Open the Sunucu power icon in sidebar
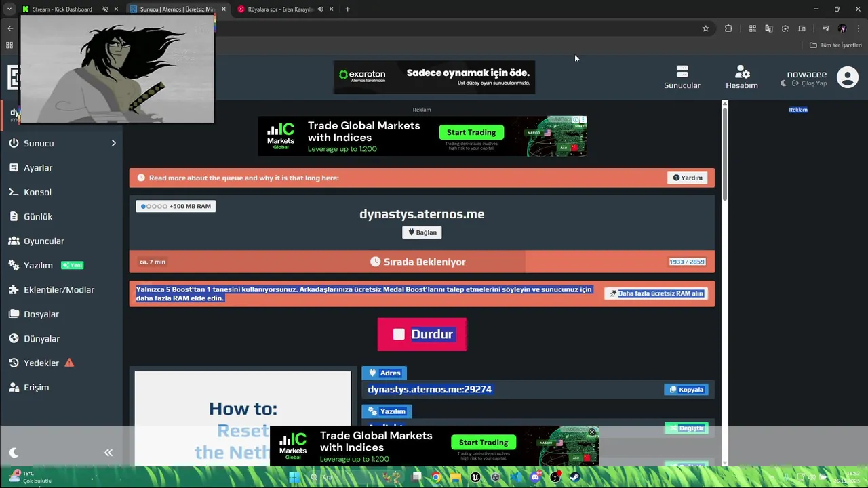Screen dimensions: 868x488 click(14, 143)
